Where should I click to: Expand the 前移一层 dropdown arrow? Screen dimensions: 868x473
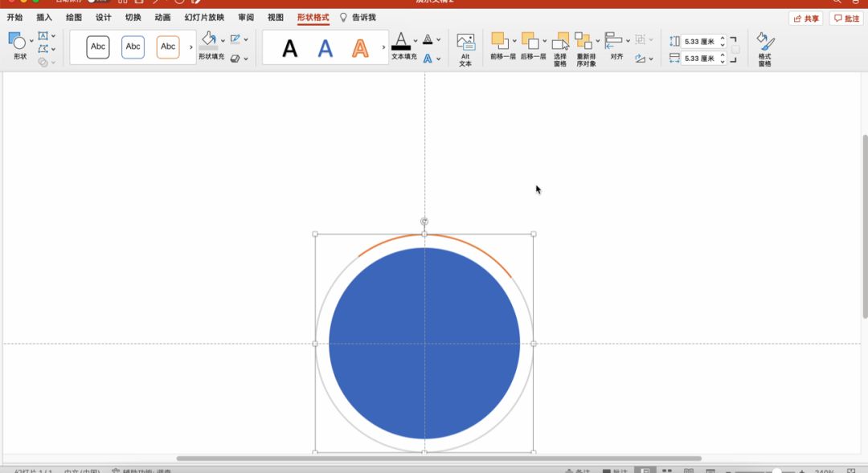pos(514,41)
